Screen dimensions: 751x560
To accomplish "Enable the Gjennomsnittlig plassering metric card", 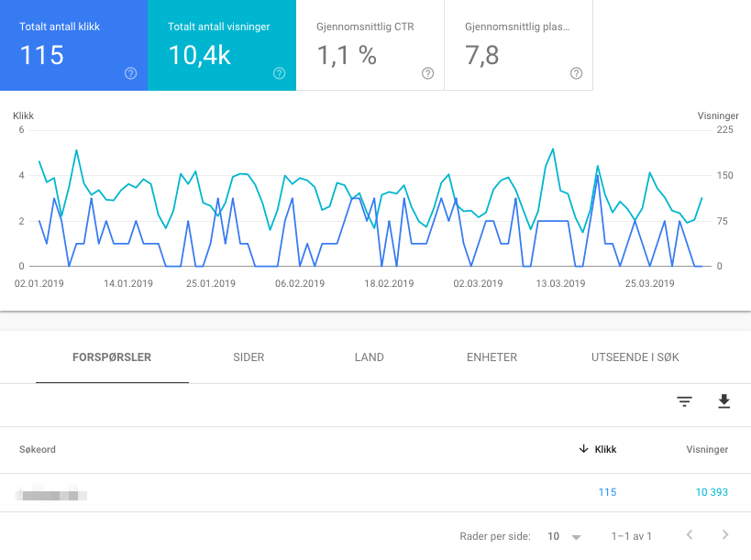I will pos(519,45).
